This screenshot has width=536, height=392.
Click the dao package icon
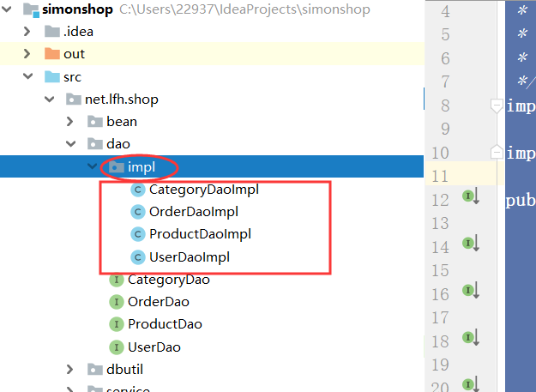click(95, 144)
